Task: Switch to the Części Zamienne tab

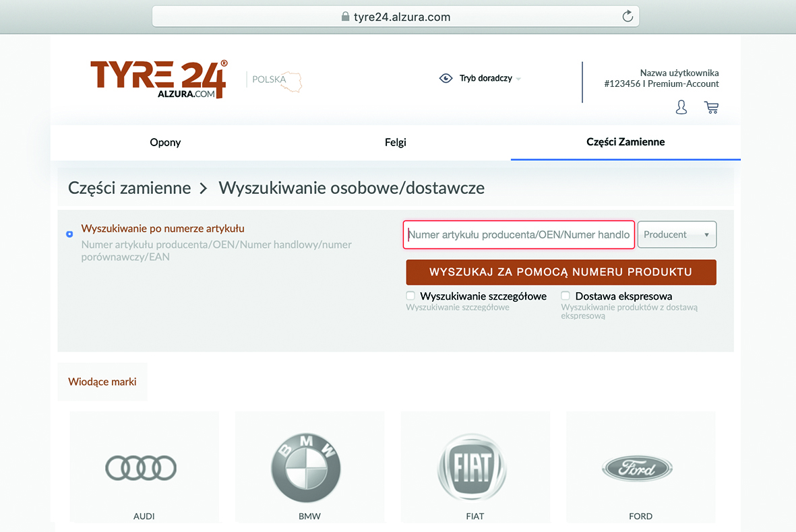Action: tap(625, 142)
